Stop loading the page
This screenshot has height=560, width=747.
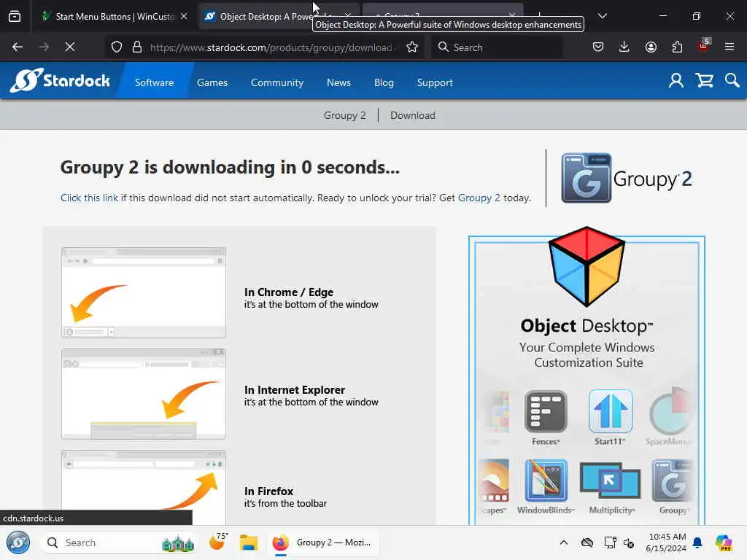[x=69, y=47]
